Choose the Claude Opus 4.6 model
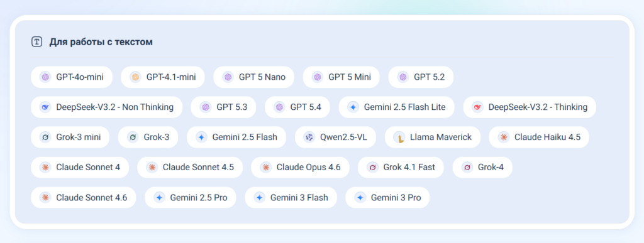 [x=300, y=167]
